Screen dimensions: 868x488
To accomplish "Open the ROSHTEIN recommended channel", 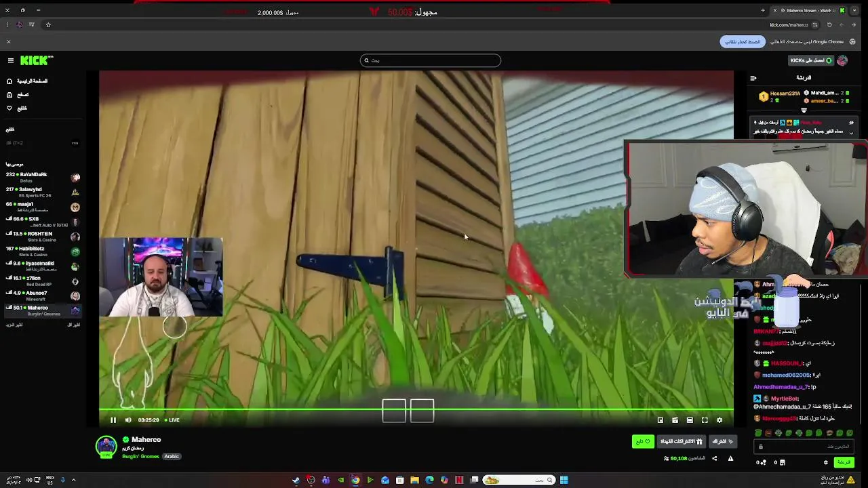I will (x=42, y=237).
